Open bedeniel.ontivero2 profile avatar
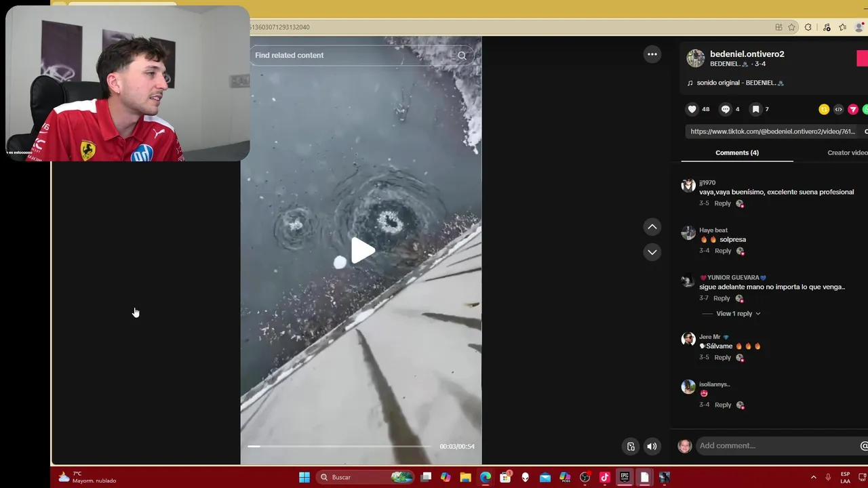868x488 pixels. pos(695,58)
